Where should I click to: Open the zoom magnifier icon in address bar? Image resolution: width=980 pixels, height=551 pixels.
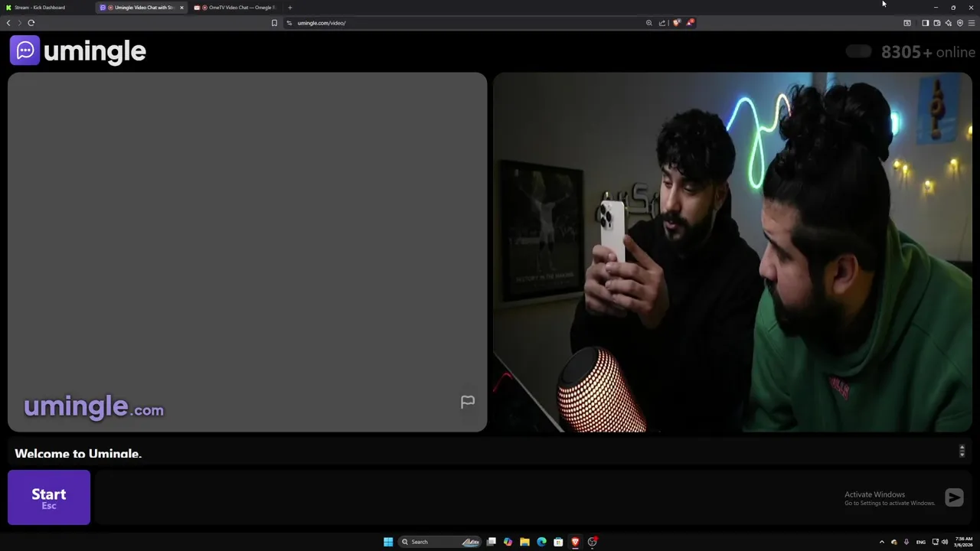(649, 23)
